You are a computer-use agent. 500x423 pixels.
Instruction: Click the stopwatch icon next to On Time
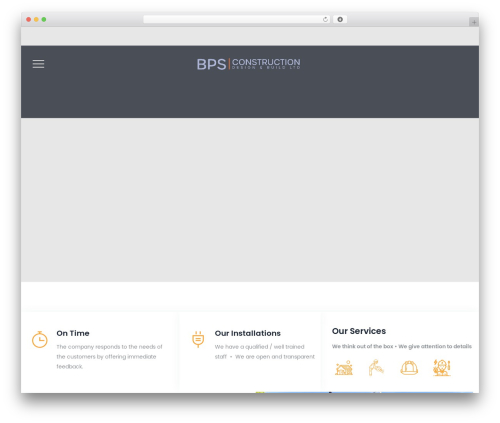coord(40,339)
